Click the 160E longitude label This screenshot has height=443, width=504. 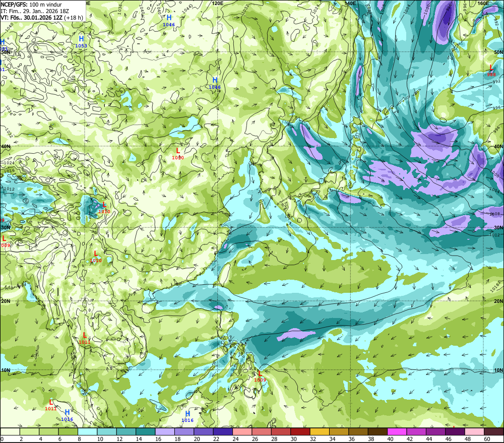[483, 3]
